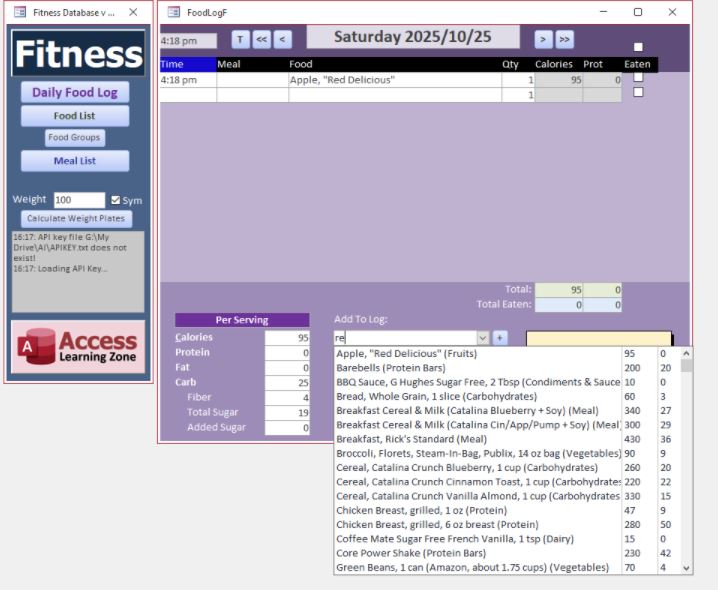Open the Food List menu button

[75, 116]
